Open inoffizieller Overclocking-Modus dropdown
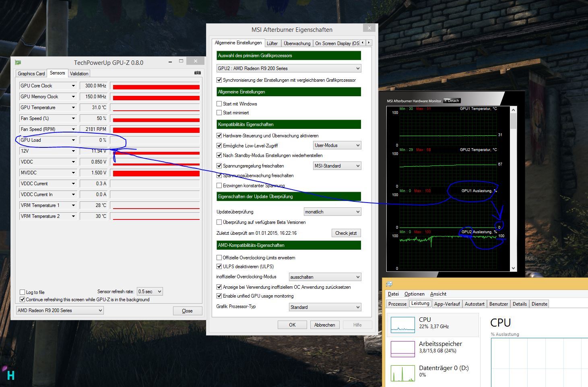The width and height of the screenshot is (588, 387). (325, 277)
